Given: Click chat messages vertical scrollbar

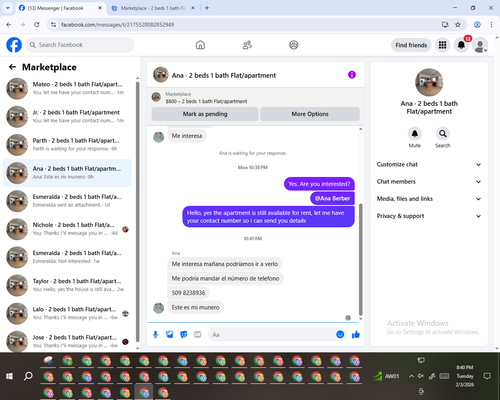Looking at the screenshot, I should (360, 259).
